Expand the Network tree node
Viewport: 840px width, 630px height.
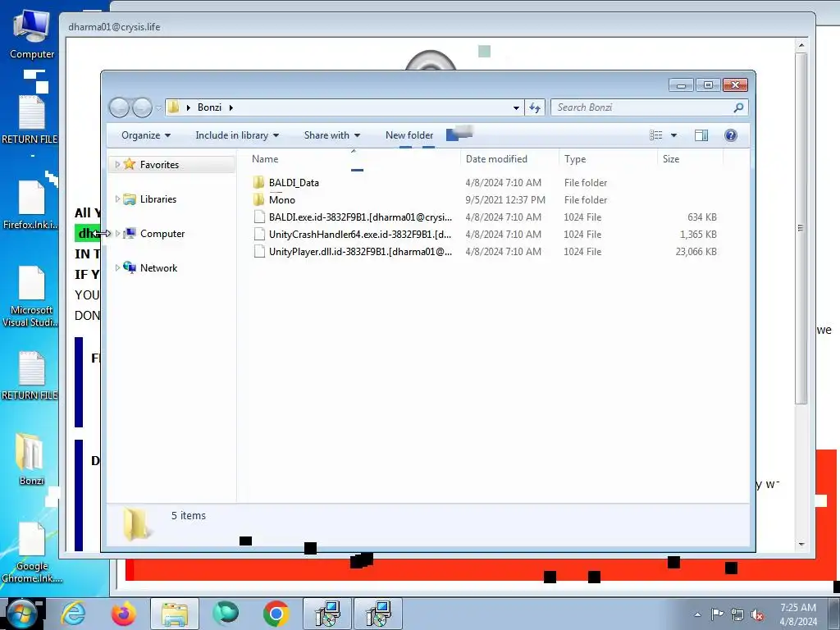117,268
